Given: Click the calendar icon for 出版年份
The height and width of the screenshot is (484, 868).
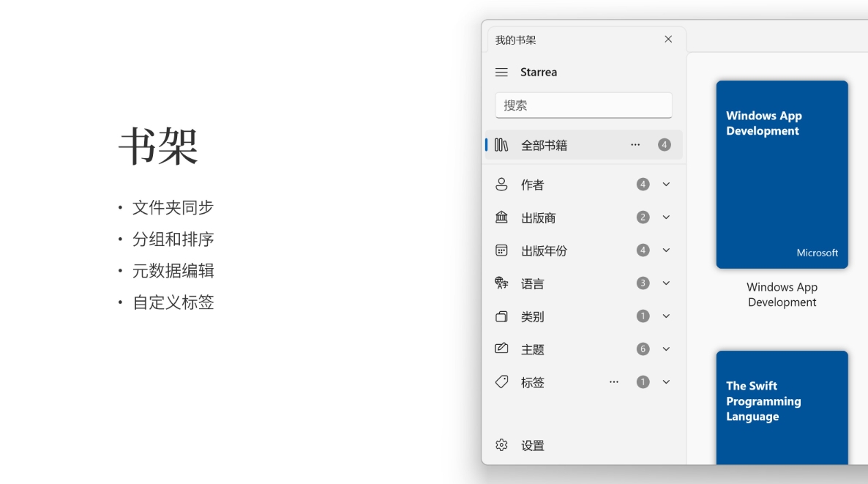Looking at the screenshot, I should pos(501,250).
